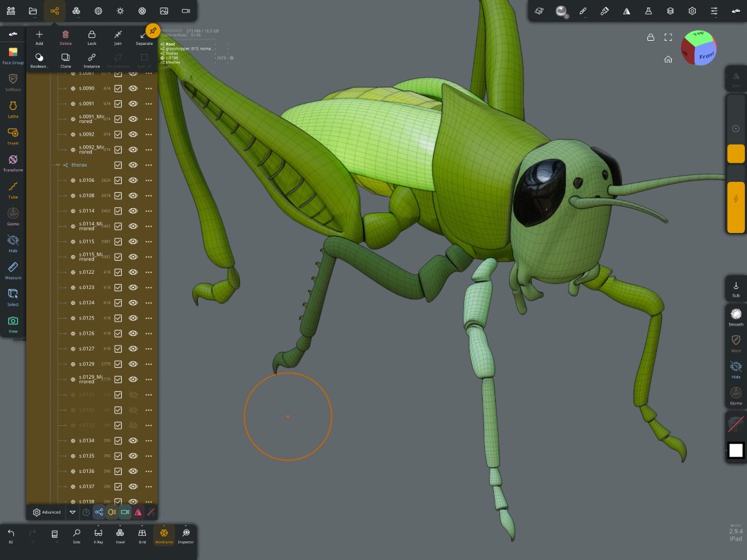Uncheck the thorax group checkbox
Image resolution: width=747 pixels, height=560 pixels.
tap(118, 165)
